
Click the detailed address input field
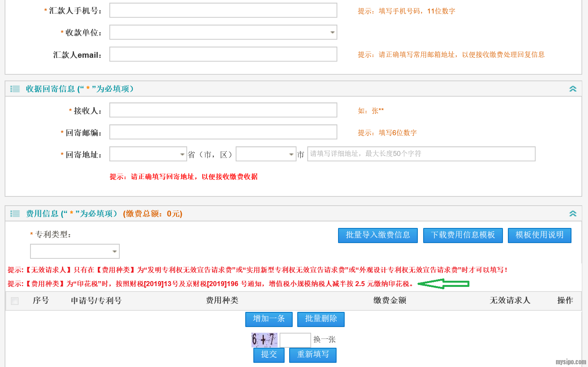coord(421,154)
